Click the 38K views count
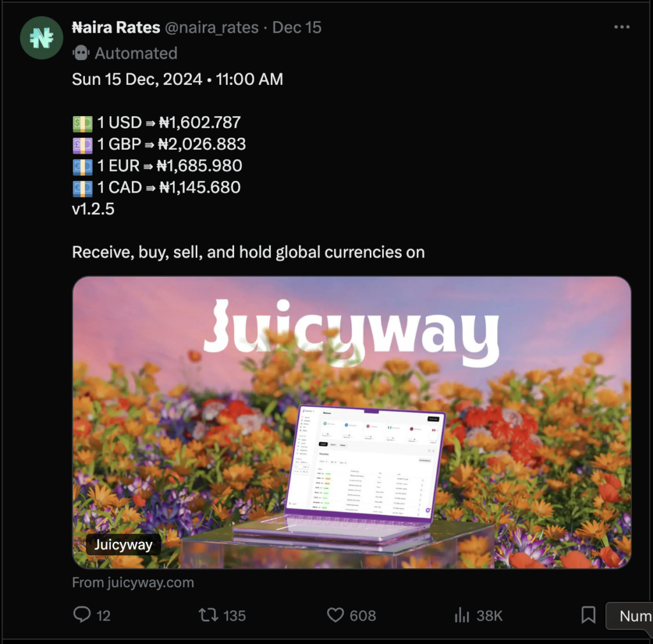This screenshot has height=644, width=653. pos(489,616)
